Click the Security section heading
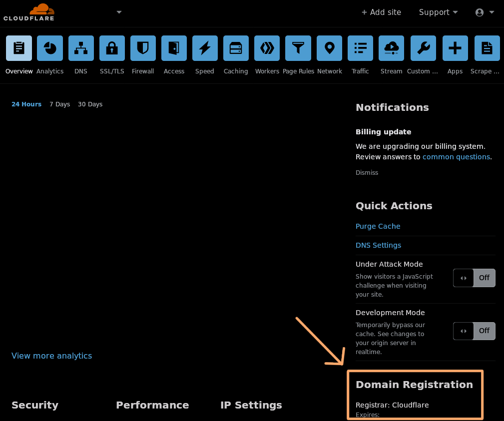This screenshot has width=504, height=421. [x=35, y=405]
